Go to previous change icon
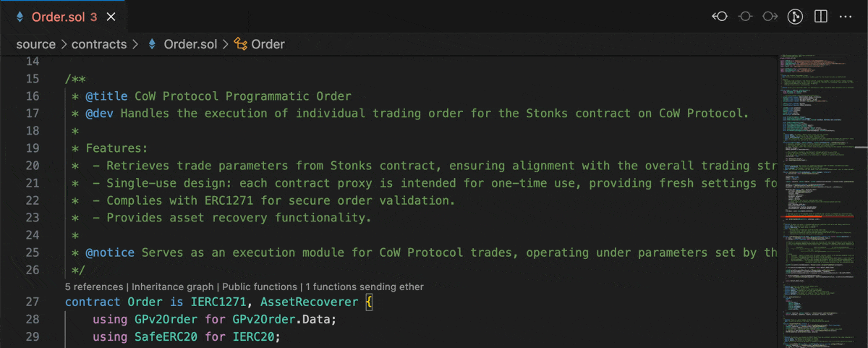 tap(720, 16)
